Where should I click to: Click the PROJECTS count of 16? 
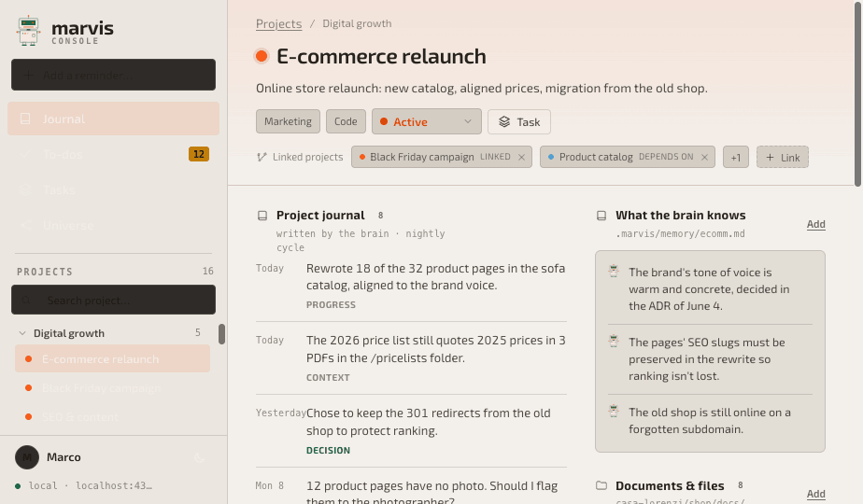(208, 272)
